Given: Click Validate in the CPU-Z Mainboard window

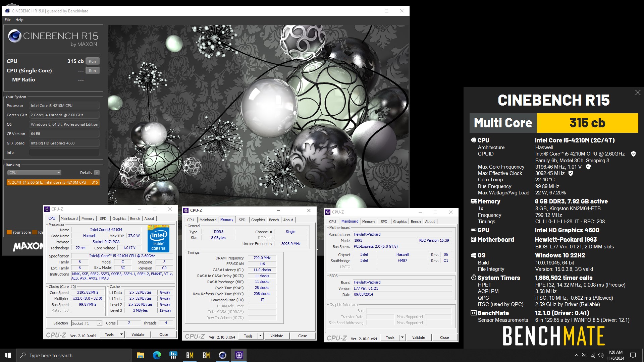Looking at the screenshot, I should coord(419,338).
